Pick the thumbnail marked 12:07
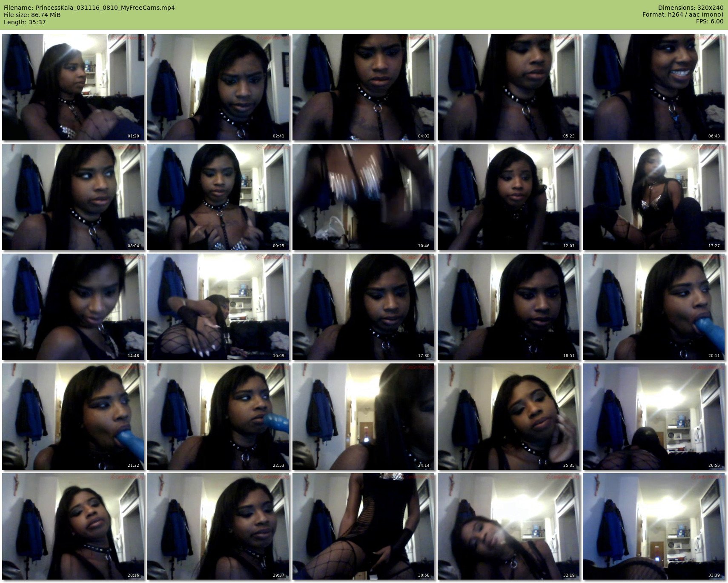 [x=509, y=197]
